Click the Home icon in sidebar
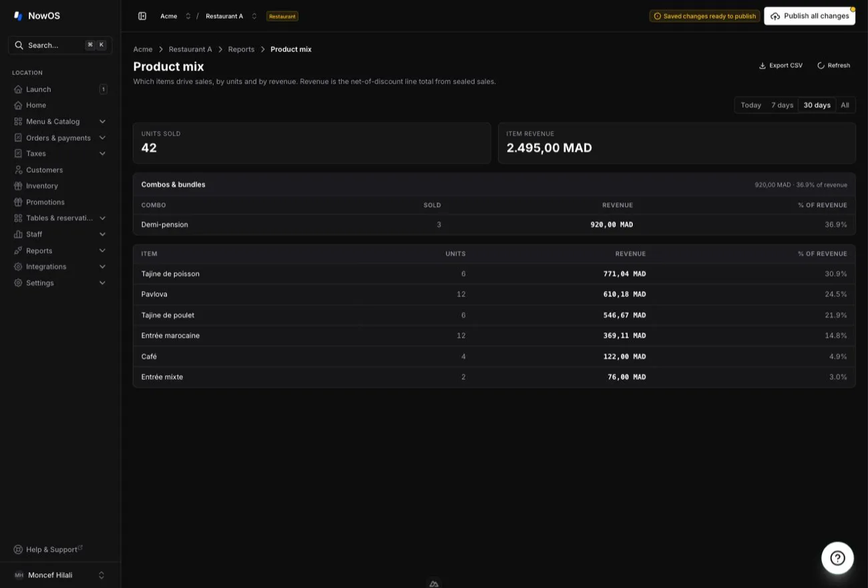This screenshot has height=588, width=868. [x=18, y=105]
